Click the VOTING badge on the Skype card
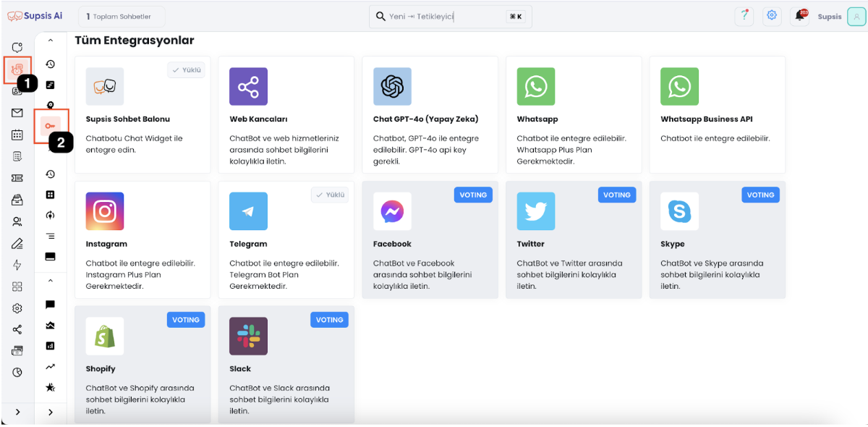Viewport: 868px width, 427px height. [x=761, y=195]
